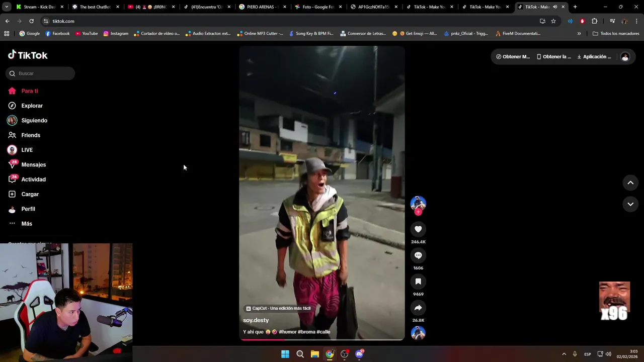The image size is (644, 362).
Task: Open the Chrome extensions puzzle icon
Action: [x=594, y=21]
